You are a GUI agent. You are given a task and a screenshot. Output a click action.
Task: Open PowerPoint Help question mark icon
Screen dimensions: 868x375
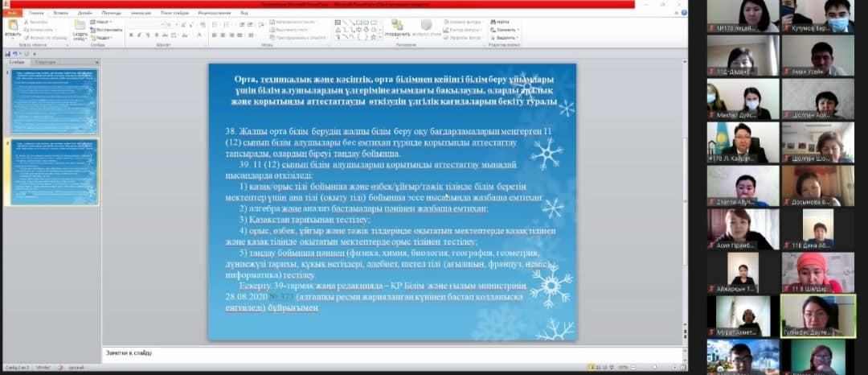684,14
